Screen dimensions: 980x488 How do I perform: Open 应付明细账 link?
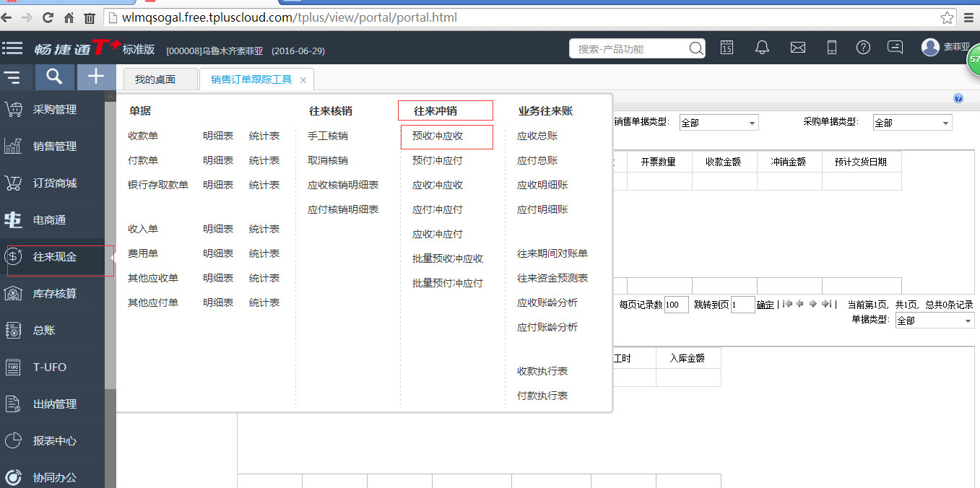[x=542, y=209]
